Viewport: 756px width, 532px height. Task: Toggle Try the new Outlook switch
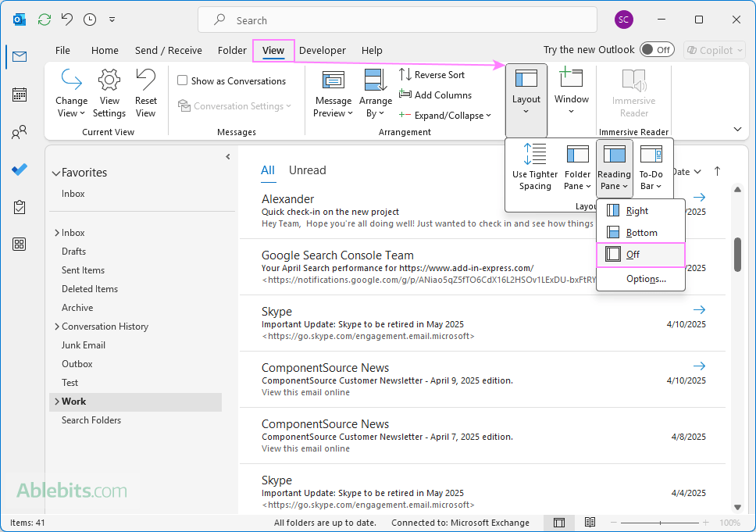[x=657, y=50]
